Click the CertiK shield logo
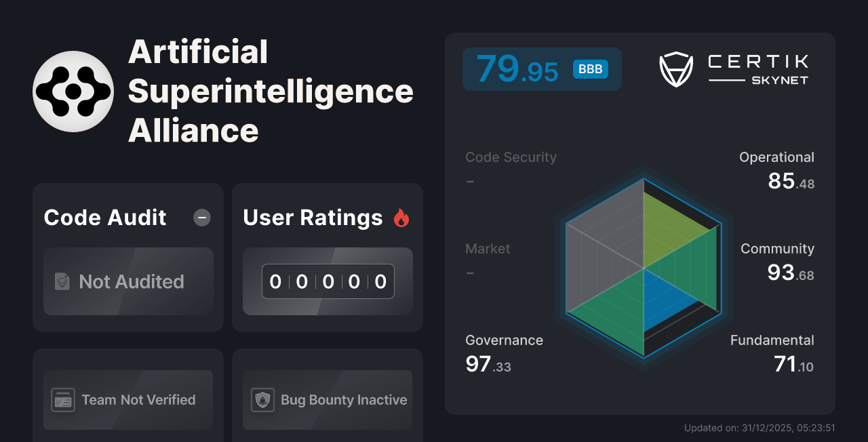868x442 pixels. click(675, 68)
